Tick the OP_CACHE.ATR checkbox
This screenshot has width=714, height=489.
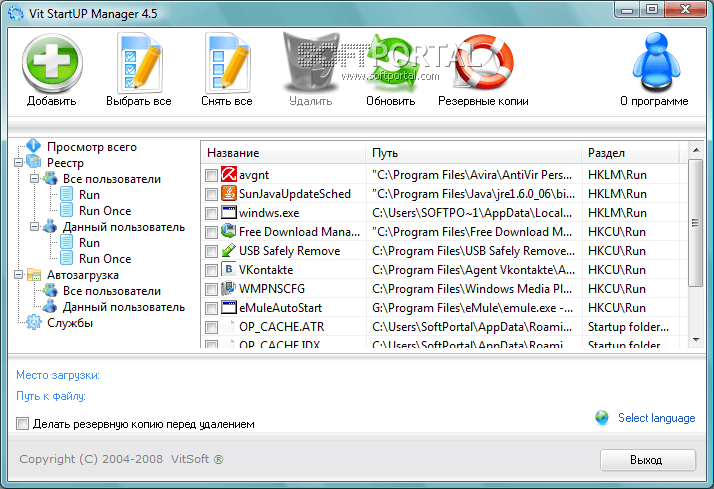[211, 327]
